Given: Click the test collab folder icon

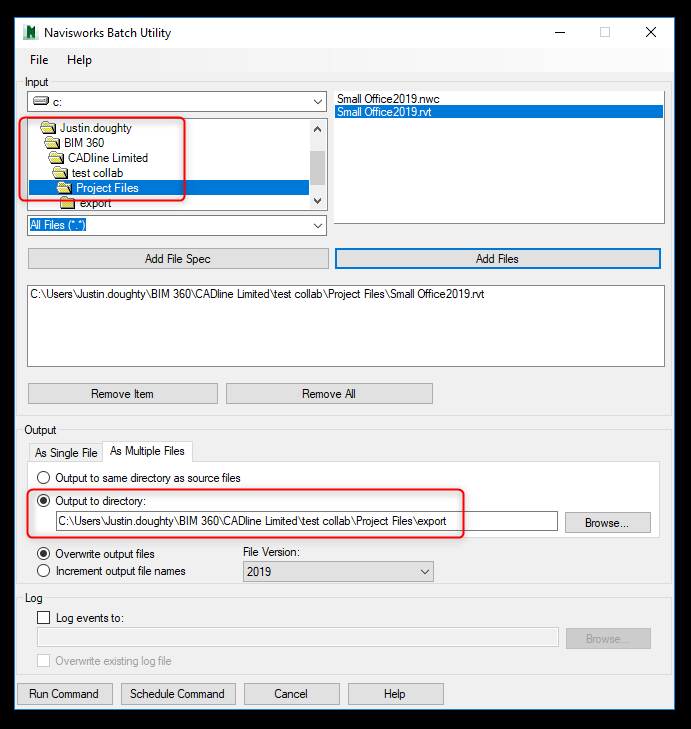Looking at the screenshot, I should pos(60,173).
